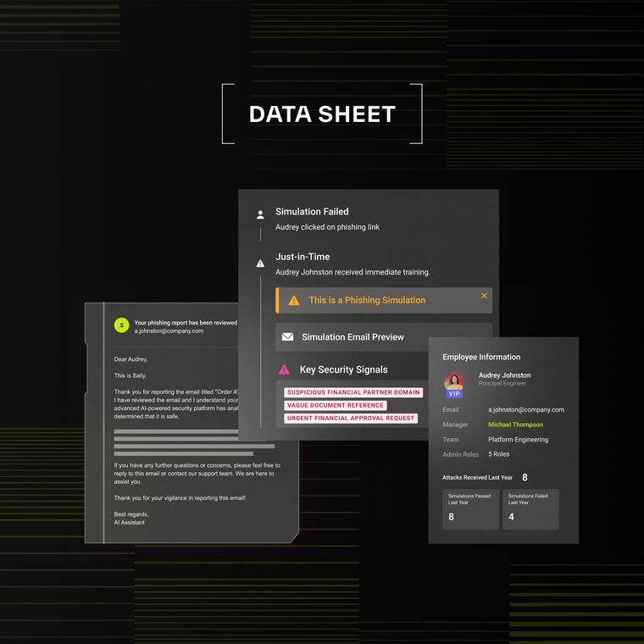This screenshot has height=644, width=644.
Task: Click the DATA SHEET title
Action: point(322,114)
